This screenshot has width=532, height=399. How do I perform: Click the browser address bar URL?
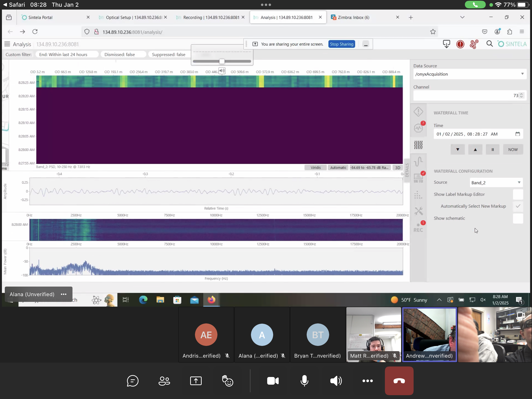tap(133, 32)
